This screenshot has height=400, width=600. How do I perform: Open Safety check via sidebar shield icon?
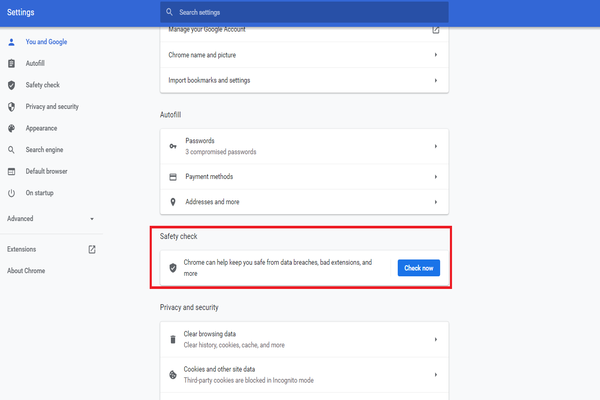[x=11, y=85]
